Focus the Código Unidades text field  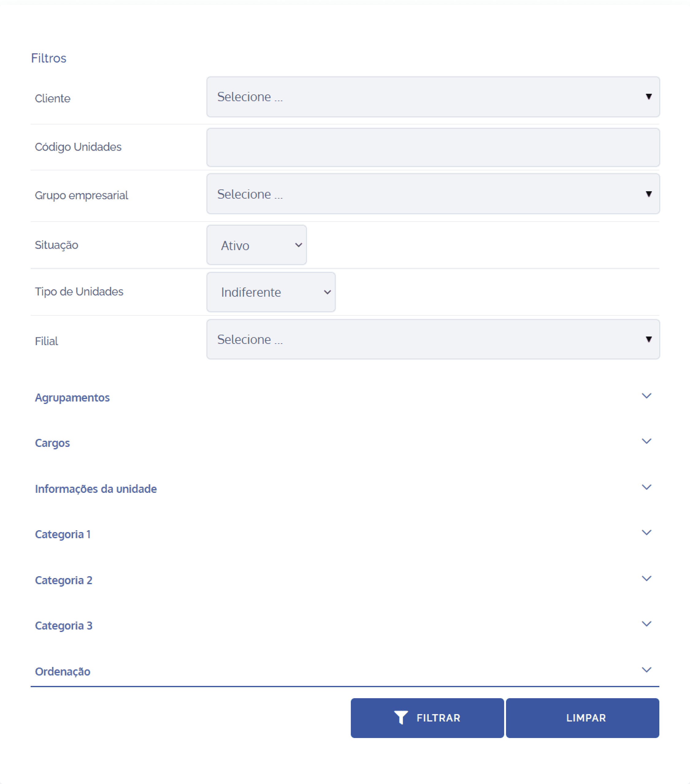[x=433, y=147]
